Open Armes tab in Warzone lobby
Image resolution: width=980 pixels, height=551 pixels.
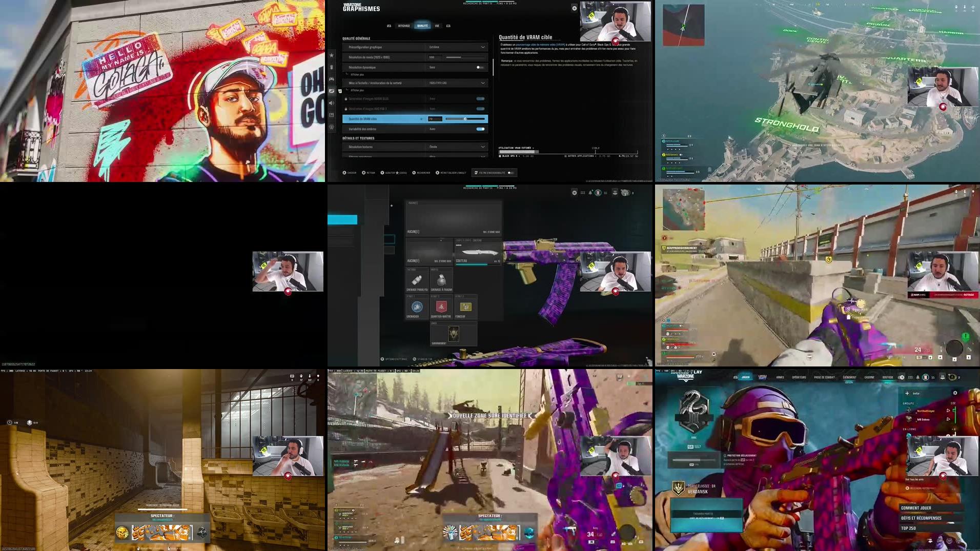coord(780,377)
